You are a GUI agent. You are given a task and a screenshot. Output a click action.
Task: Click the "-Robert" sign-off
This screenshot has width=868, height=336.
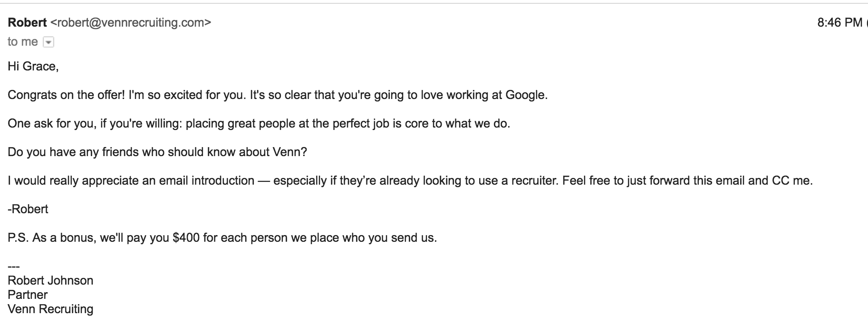(x=28, y=209)
